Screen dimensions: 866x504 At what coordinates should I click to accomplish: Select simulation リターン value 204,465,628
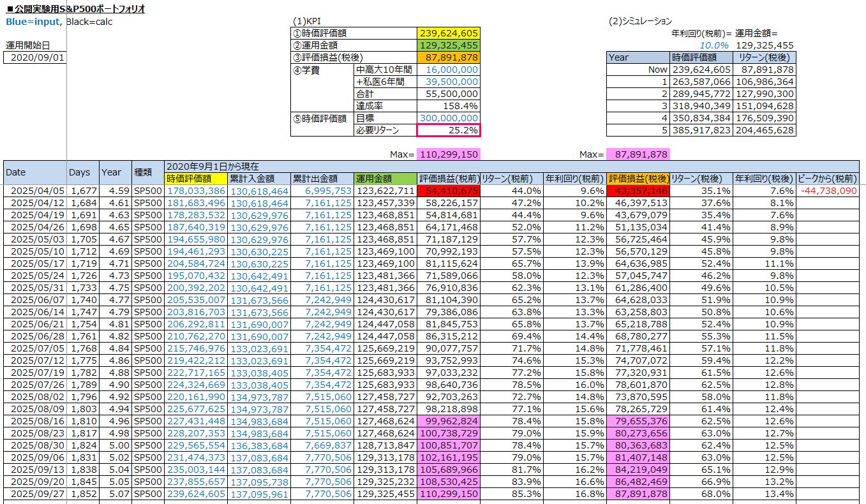click(x=765, y=130)
